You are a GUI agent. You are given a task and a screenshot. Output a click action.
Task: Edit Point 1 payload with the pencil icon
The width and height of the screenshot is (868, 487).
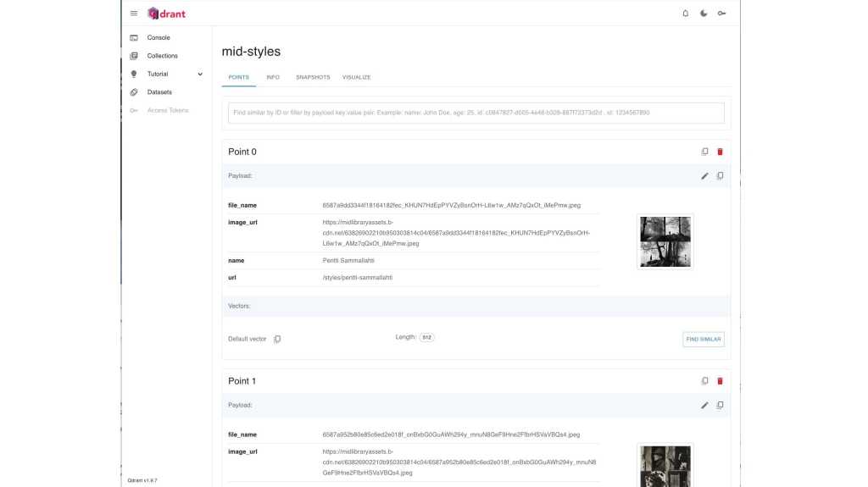point(704,406)
